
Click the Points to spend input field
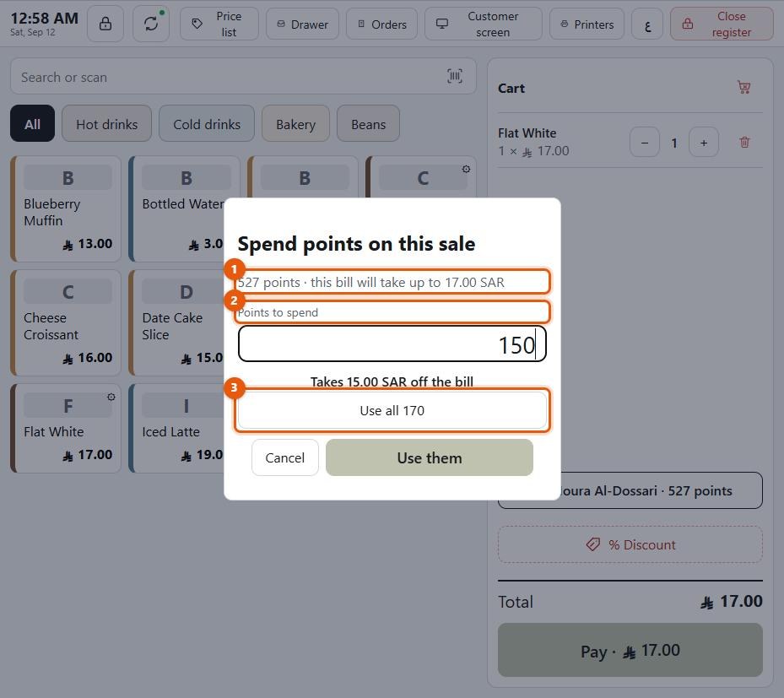point(392,344)
